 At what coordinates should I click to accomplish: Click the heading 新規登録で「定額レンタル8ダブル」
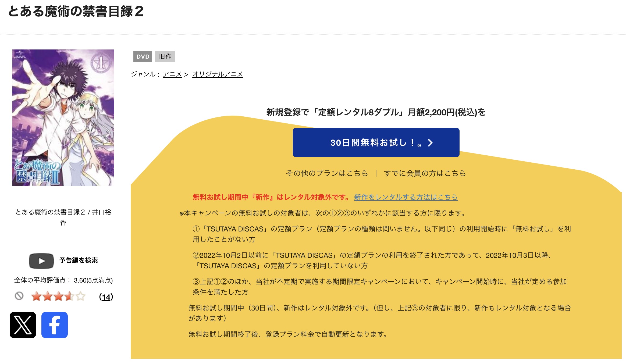point(376,112)
